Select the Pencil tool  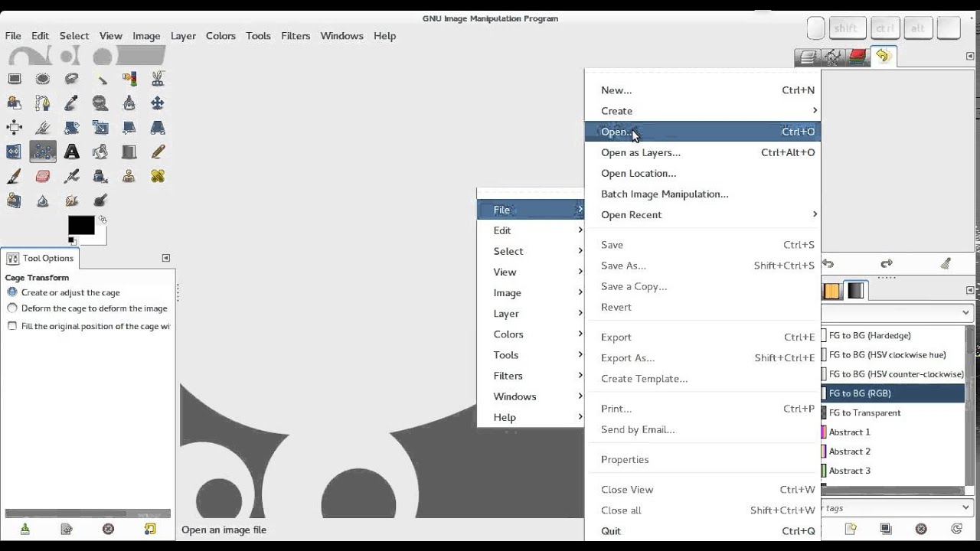tap(158, 152)
